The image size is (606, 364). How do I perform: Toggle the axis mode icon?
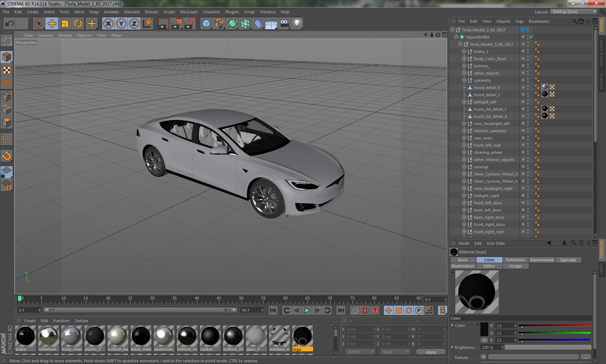tap(6, 139)
